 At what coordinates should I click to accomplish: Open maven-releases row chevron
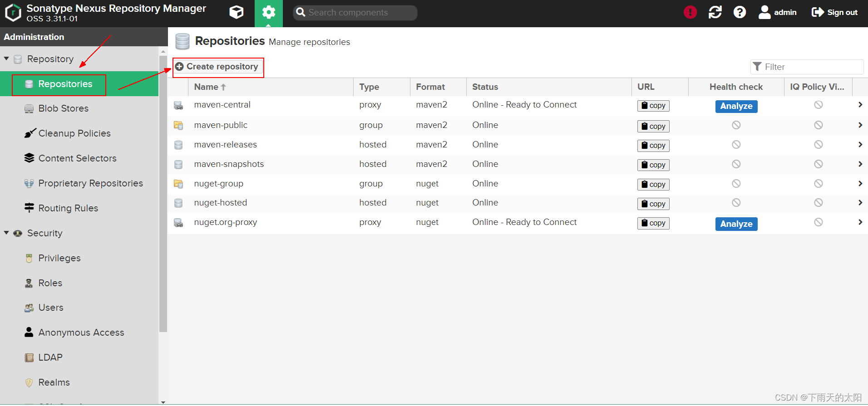coord(860,144)
